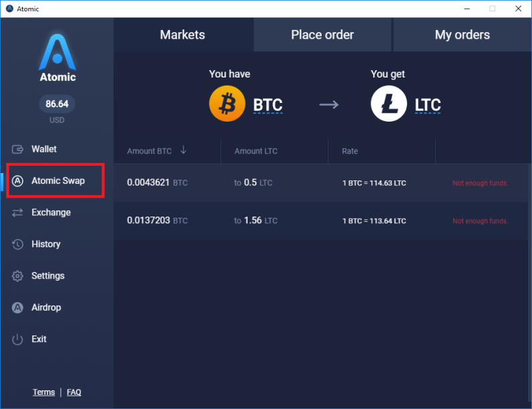Click the white Litecoin coin icon
Image resolution: width=532 pixels, height=409 pixels.
tap(389, 104)
